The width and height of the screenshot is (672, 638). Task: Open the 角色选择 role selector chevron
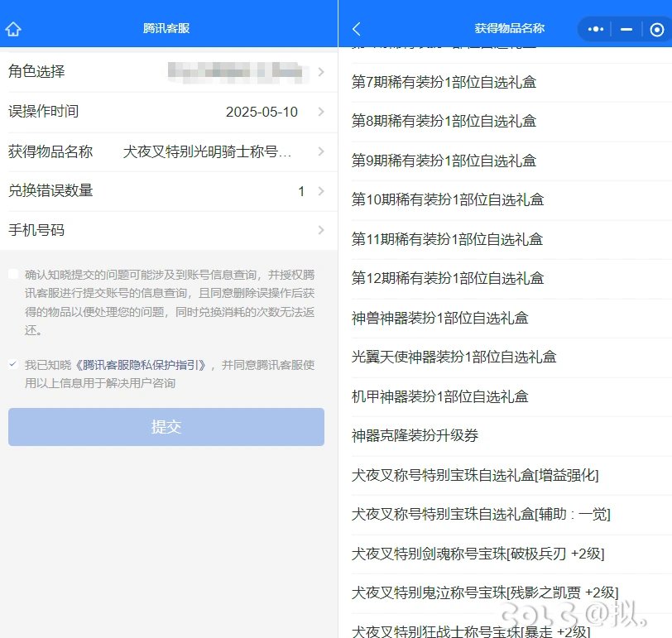pos(321,71)
